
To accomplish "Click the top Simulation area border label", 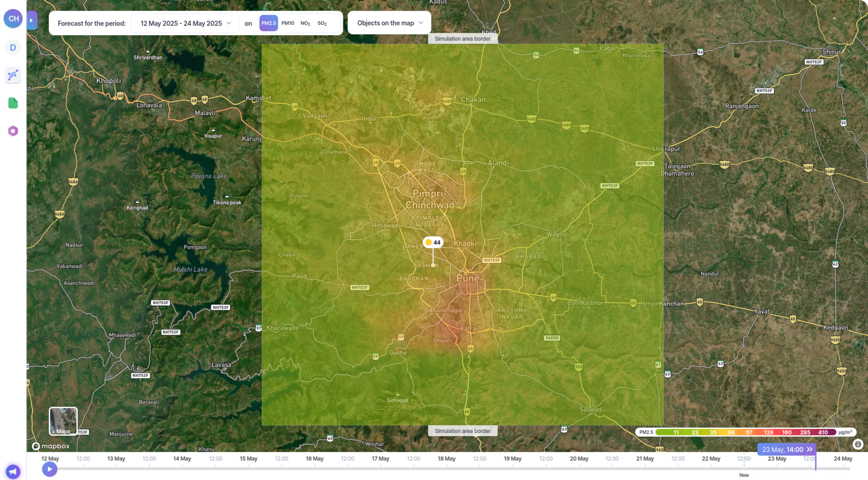I will [462, 39].
